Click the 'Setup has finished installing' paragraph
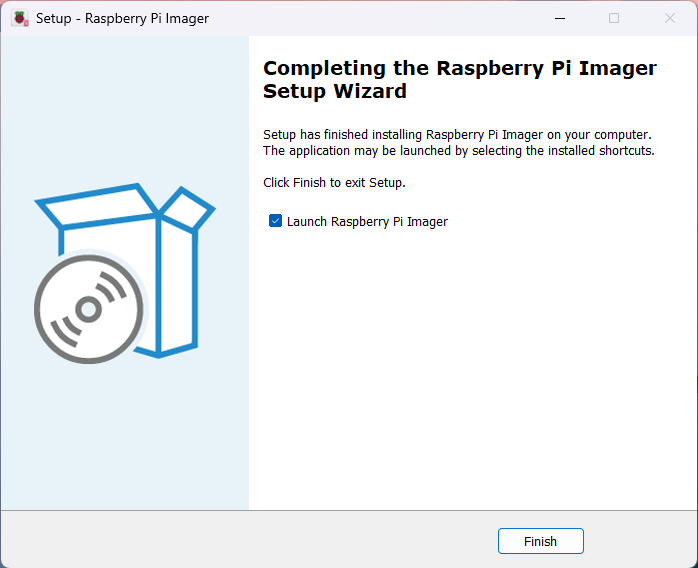 point(459,142)
